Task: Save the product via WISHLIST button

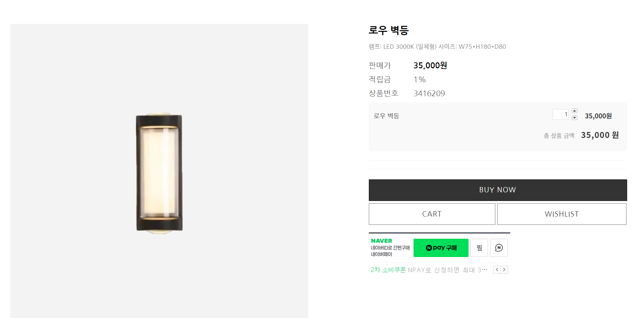Action: click(x=562, y=214)
